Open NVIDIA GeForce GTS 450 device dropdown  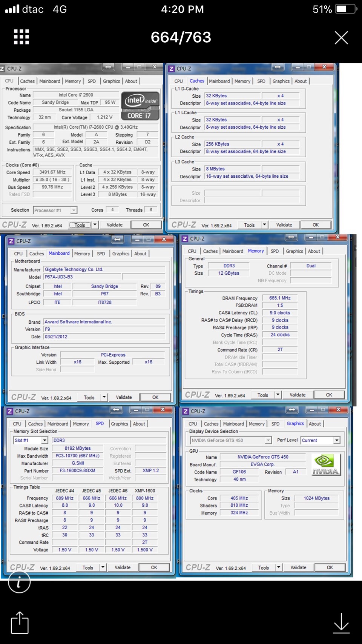click(231, 440)
